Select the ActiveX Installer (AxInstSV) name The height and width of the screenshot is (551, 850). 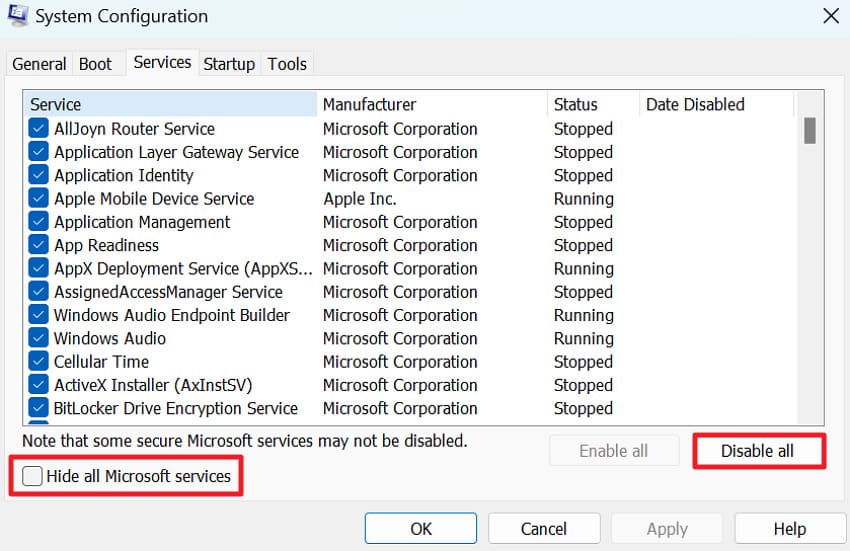tap(153, 385)
